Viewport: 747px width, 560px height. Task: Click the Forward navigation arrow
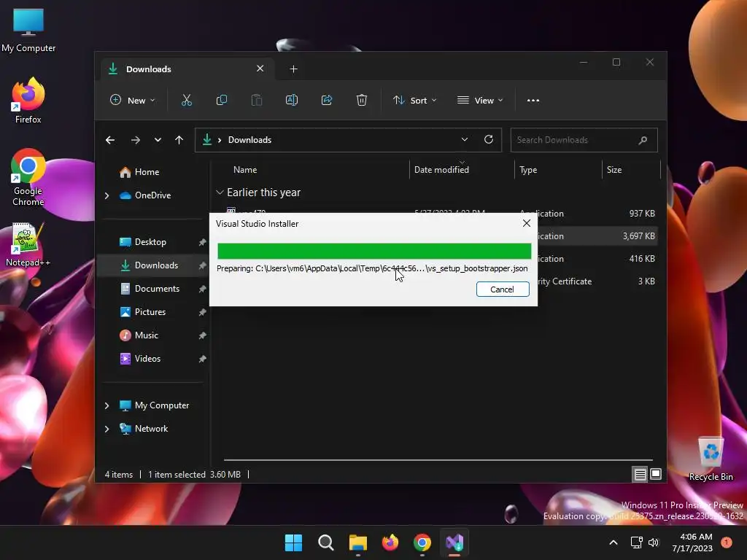[135, 140]
